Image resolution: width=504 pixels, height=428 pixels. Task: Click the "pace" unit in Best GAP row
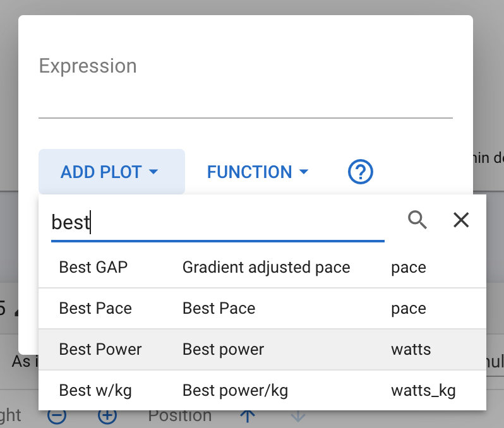(x=408, y=268)
